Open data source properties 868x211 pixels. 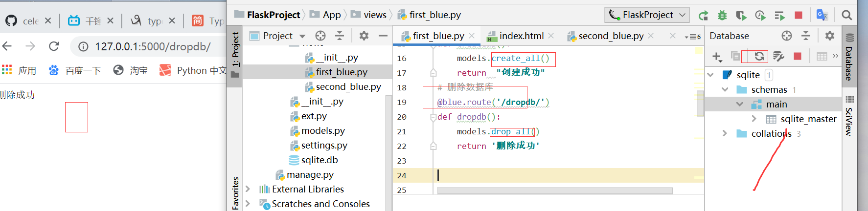[778, 57]
